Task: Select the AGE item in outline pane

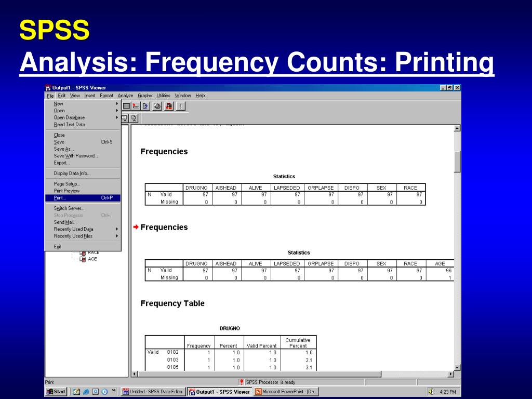Action: point(92,259)
